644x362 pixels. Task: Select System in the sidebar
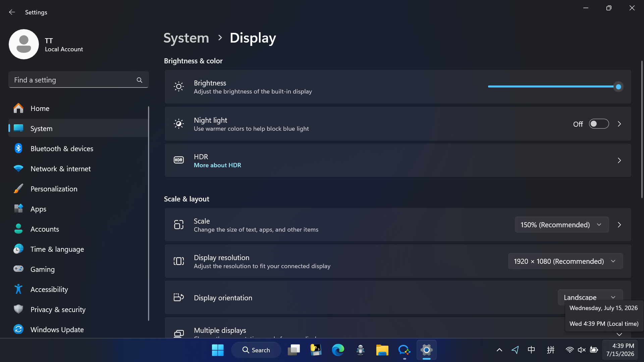(78, 128)
